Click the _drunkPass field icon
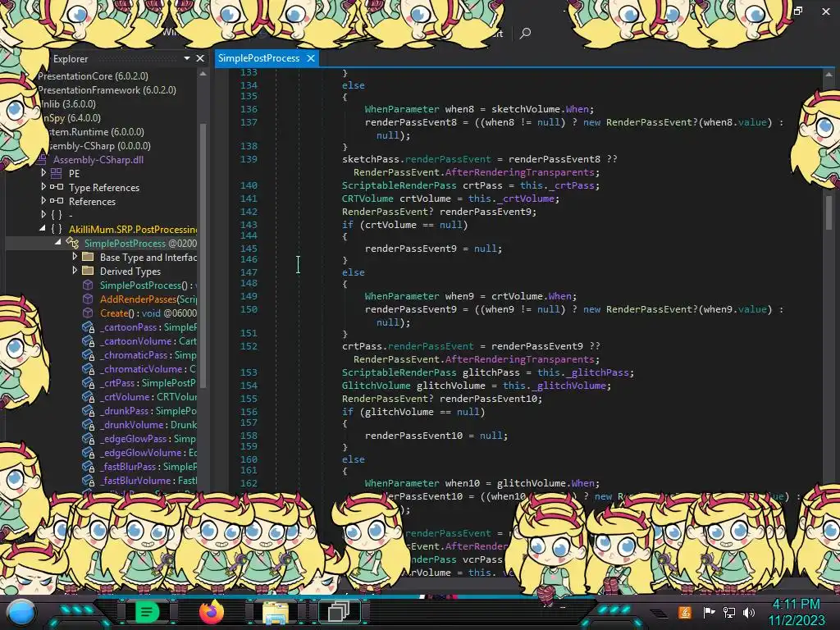Viewport: 840px width, 630px height. click(89, 410)
